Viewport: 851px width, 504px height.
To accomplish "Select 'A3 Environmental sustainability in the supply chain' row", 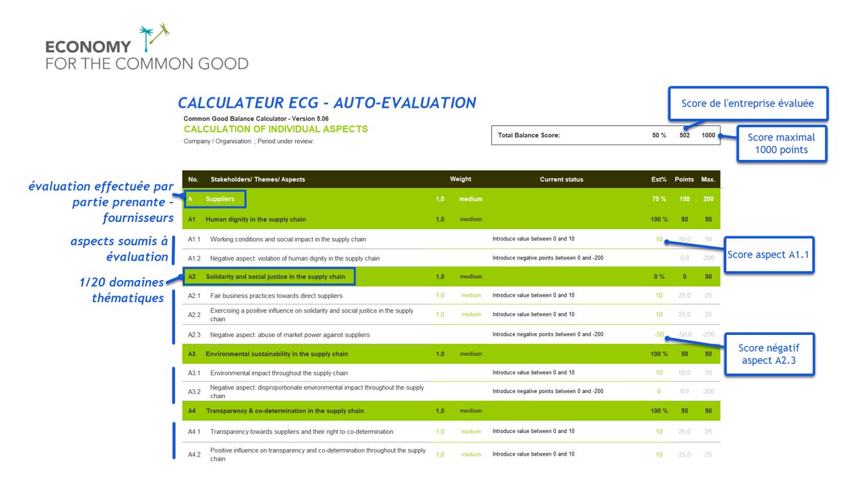I will (x=276, y=354).
